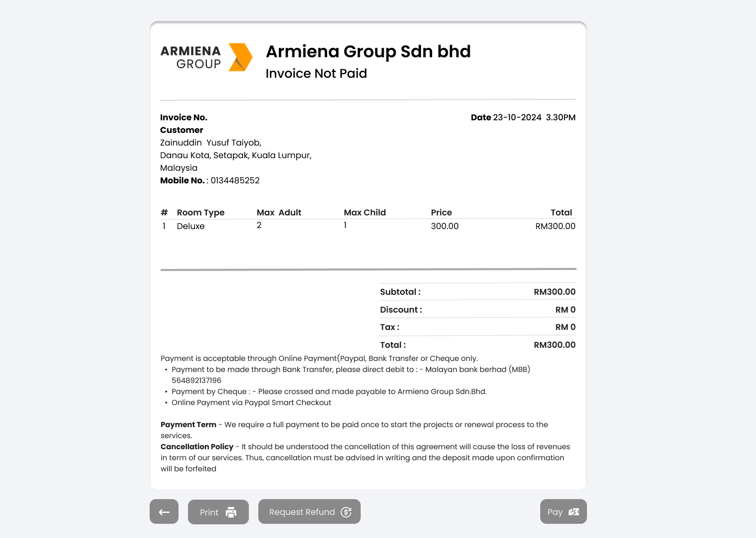
Task: Click the Room Type column header
Action: (x=201, y=213)
